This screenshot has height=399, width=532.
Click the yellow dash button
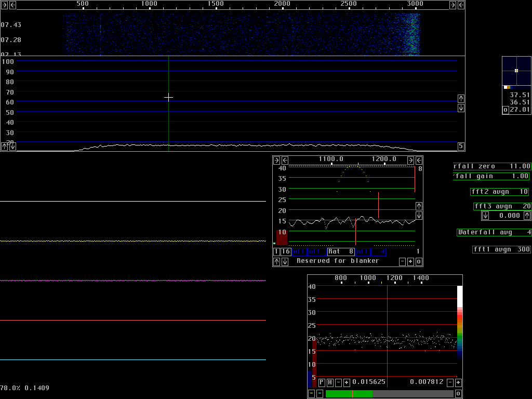point(311,394)
